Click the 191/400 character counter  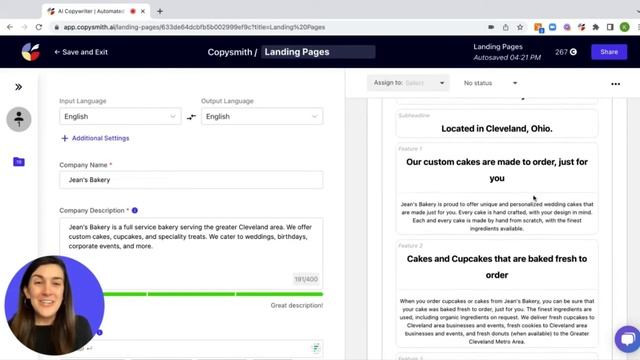point(306,279)
